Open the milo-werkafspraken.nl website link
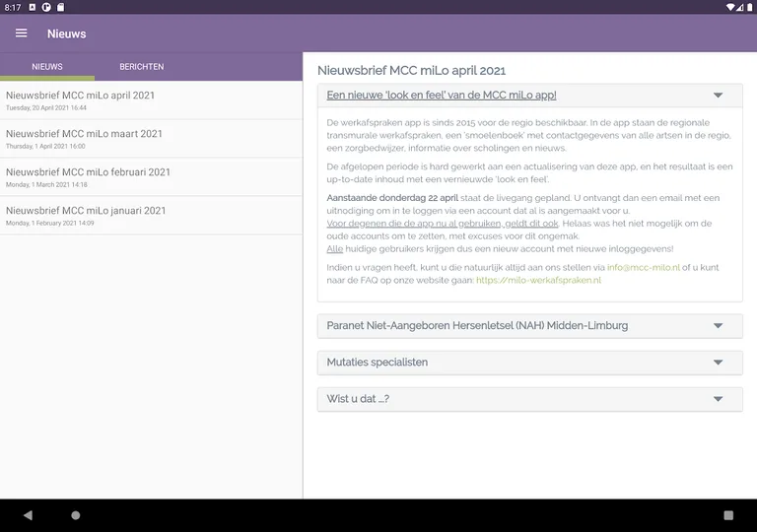 tap(538, 281)
